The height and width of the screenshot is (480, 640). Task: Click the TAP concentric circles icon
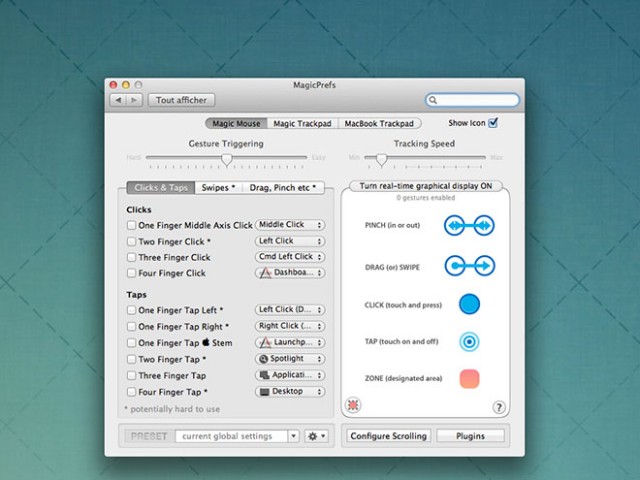469,342
